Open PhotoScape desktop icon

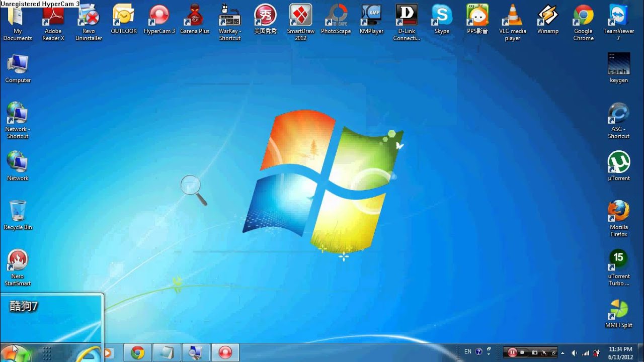tap(336, 19)
